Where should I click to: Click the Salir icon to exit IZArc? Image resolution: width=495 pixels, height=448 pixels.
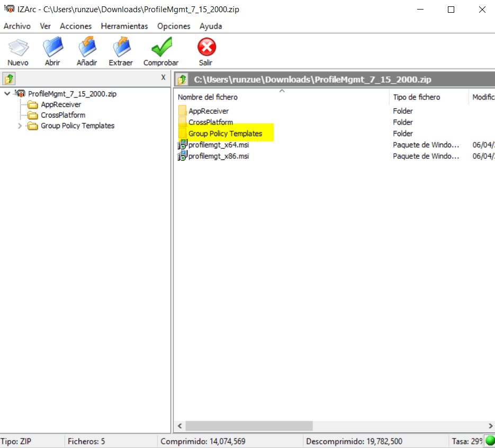pyautogui.click(x=205, y=48)
